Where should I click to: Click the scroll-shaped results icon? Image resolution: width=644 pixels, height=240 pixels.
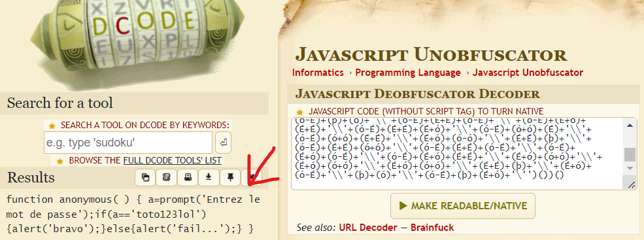pos(167,177)
